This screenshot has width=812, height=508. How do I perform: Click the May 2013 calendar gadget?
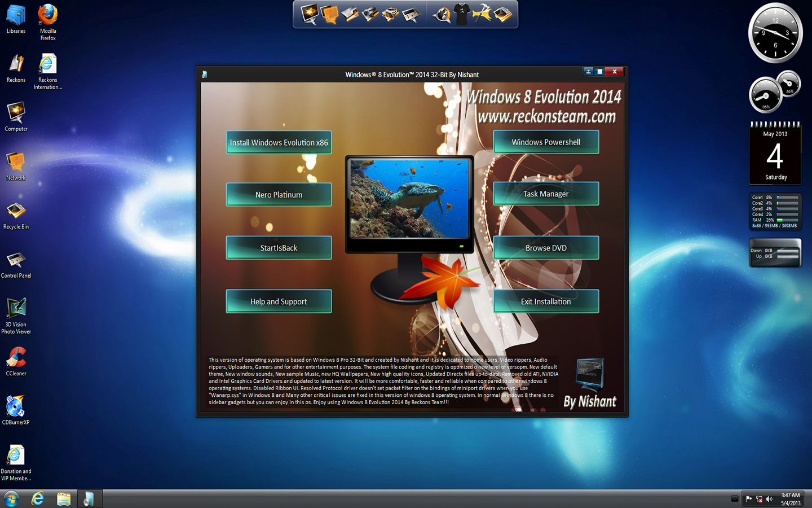775,153
